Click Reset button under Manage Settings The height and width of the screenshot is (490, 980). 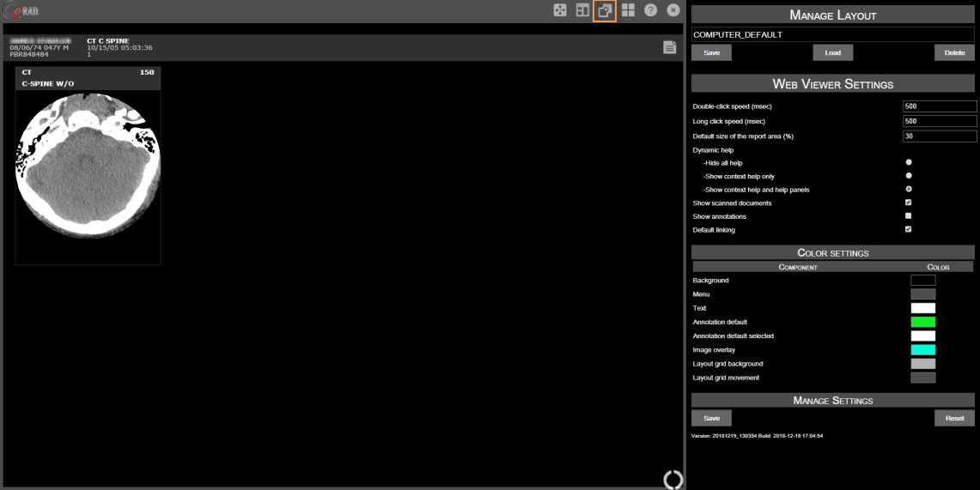pos(954,418)
